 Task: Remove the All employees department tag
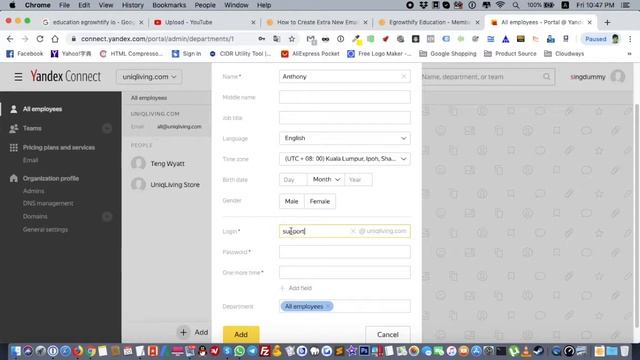click(x=328, y=307)
